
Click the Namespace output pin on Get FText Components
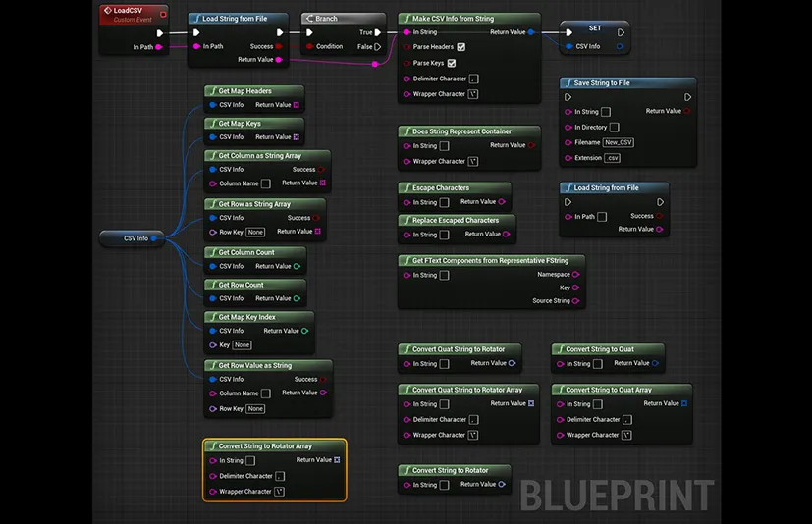point(575,275)
